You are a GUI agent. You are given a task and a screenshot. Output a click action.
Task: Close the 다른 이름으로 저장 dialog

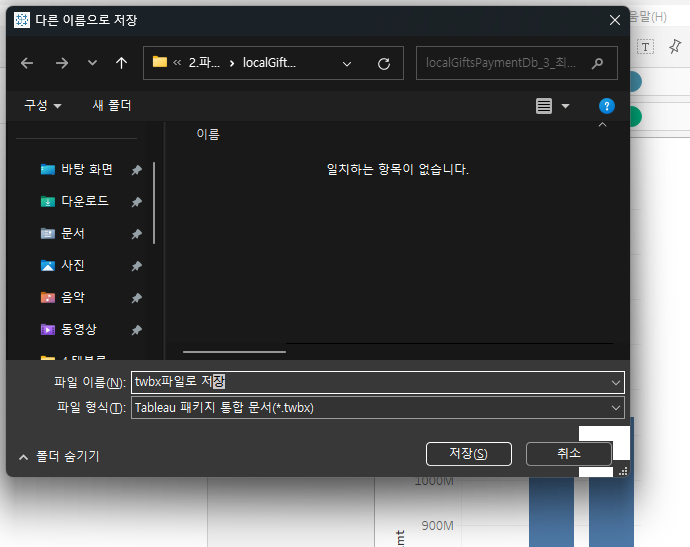[x=615, y=20]
